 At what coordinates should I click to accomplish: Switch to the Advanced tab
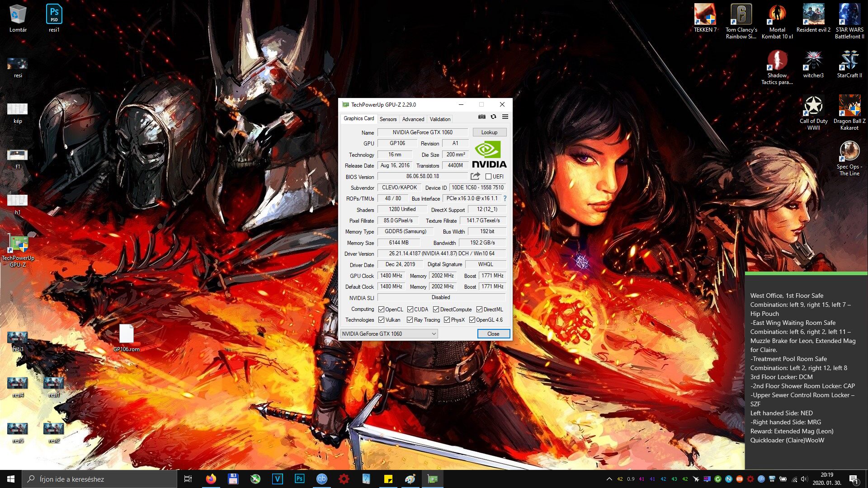(x=413, y=119)
